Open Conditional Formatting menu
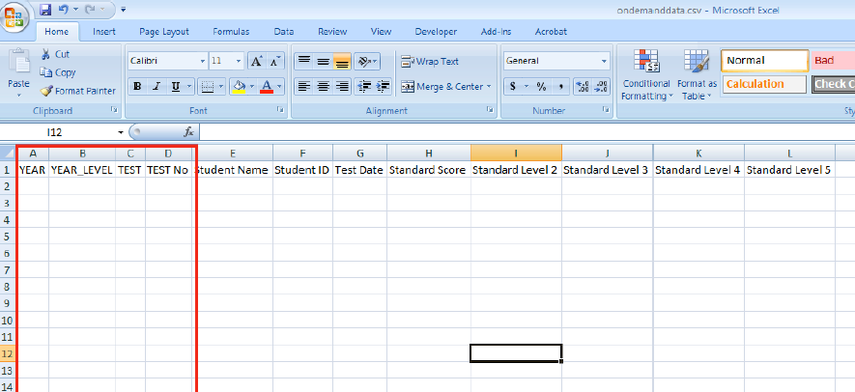The width and height of the screenshot is (855, 392). tap(646, 74)
